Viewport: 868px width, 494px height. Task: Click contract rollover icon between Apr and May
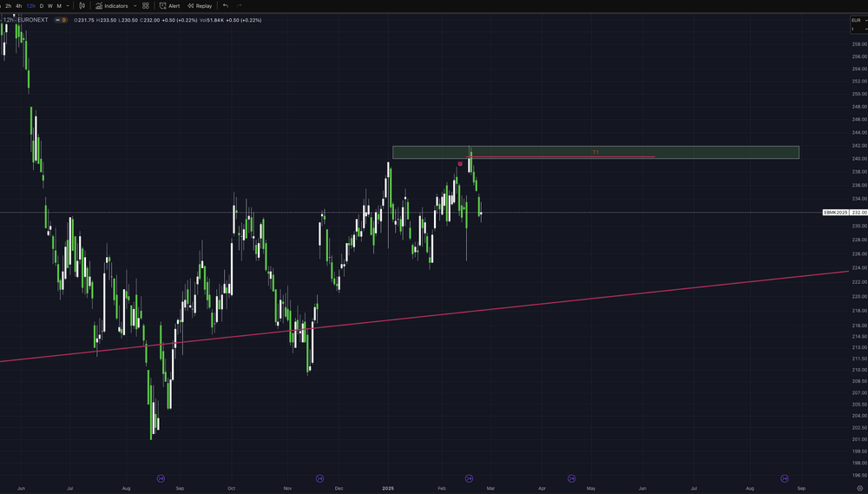pyautogui.click(x=572, y=478)
